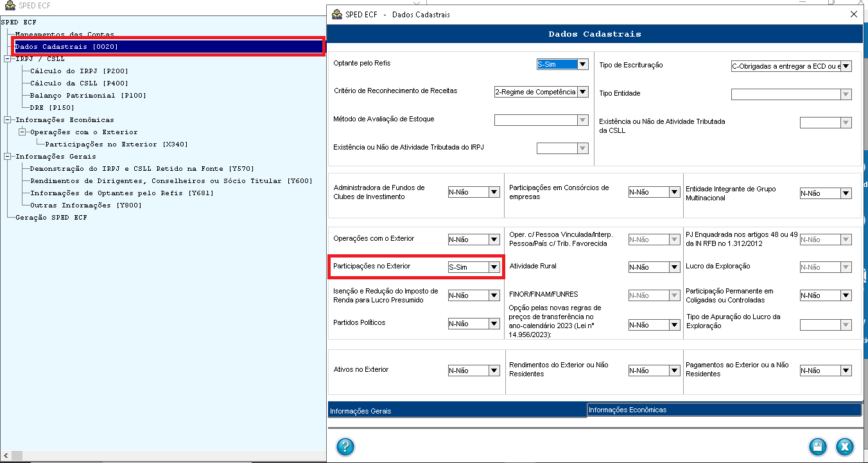Select Rendimentos de Dirigentes [Y600]

click(x=171, y=180)
